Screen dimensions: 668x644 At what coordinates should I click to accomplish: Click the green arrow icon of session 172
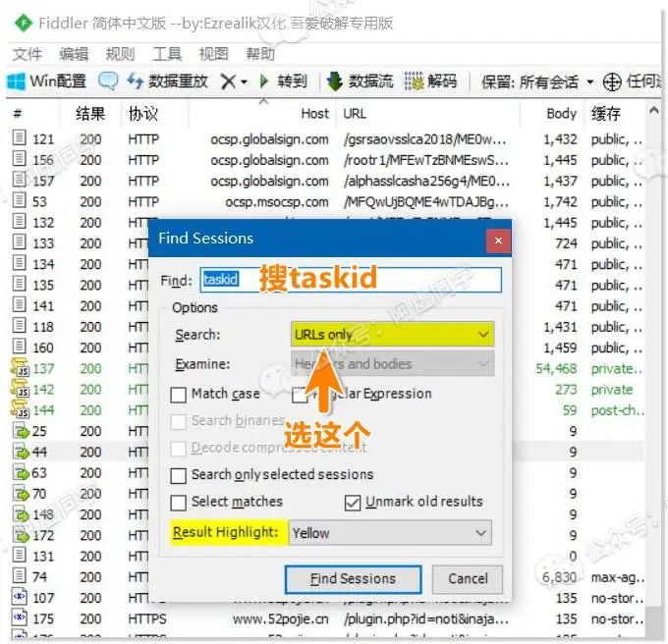coord(21,535)
